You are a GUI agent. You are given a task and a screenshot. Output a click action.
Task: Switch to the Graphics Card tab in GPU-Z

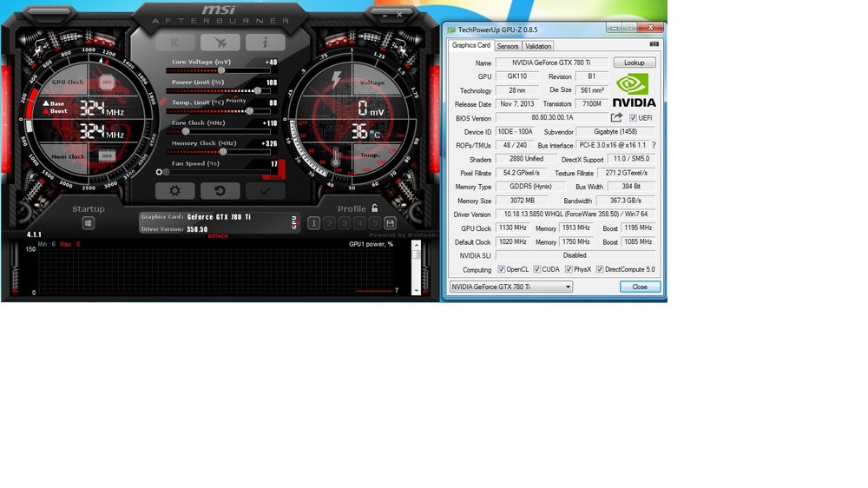point(470,45)
